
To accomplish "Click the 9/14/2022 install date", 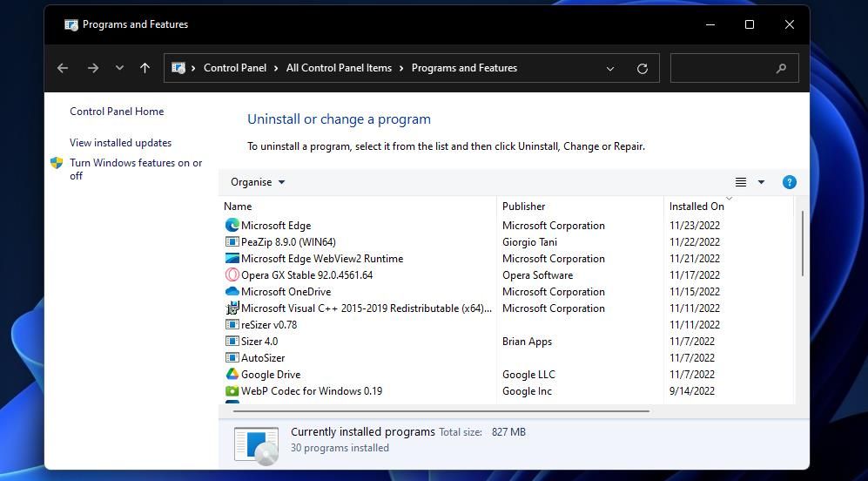I will coord(692,391).
